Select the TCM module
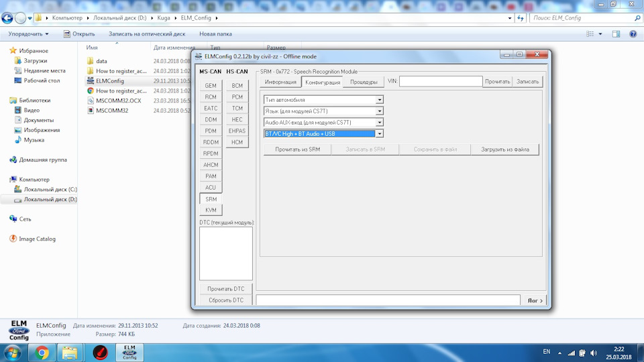The image size is (644, 362). tap(237, 108)
